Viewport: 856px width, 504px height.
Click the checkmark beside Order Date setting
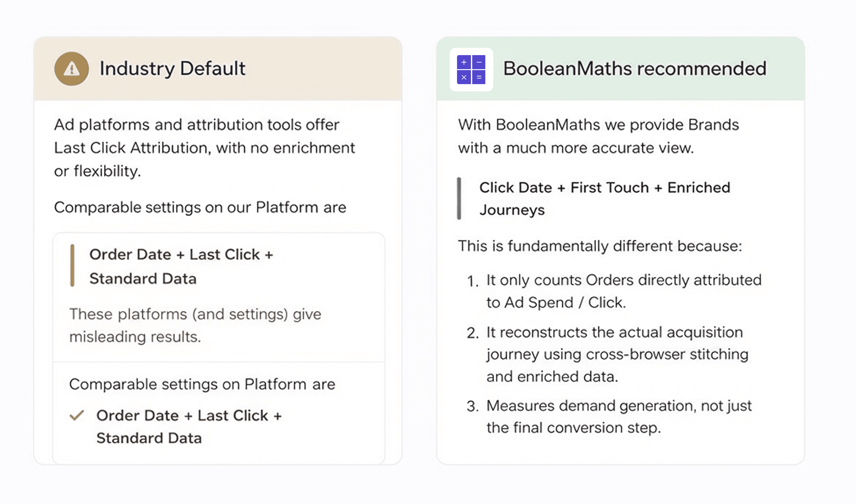pos(77,415)
